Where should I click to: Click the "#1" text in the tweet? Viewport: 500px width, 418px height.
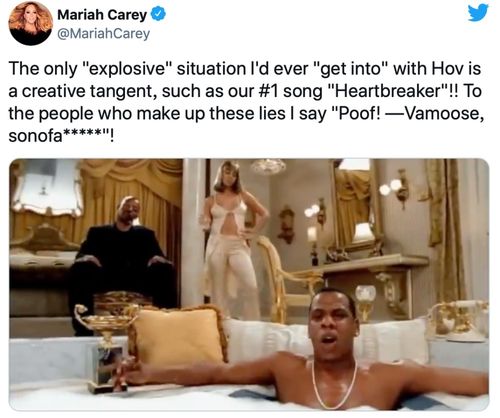tap(269, 91)
